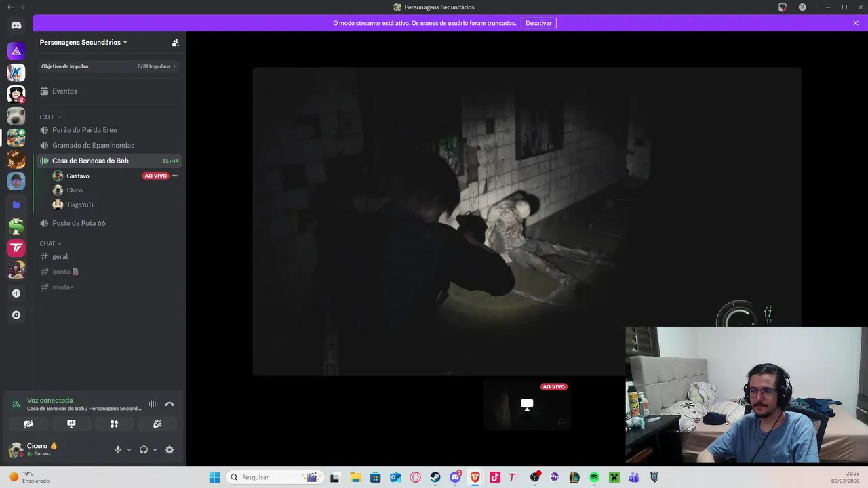The image size is (868, 488).
Task: Join Porão do Pai do Eren voice channel
Action: pyautogui.click(x=108, y=130)
